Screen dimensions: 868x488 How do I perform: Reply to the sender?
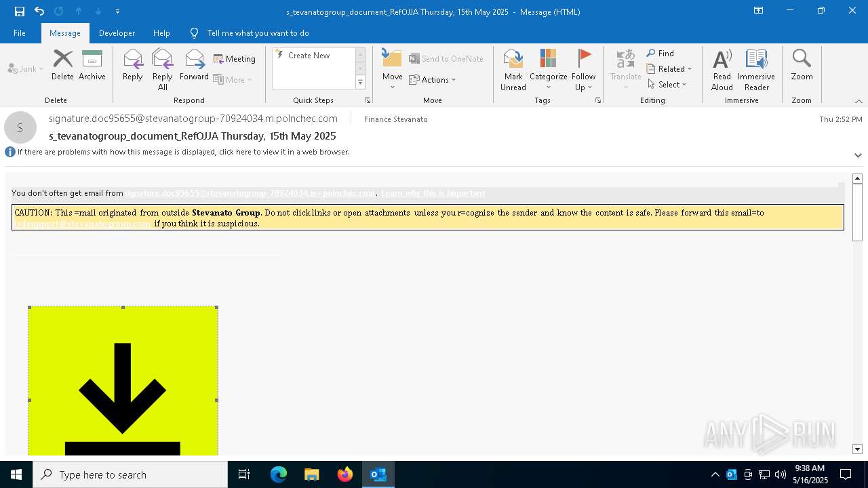132,65
